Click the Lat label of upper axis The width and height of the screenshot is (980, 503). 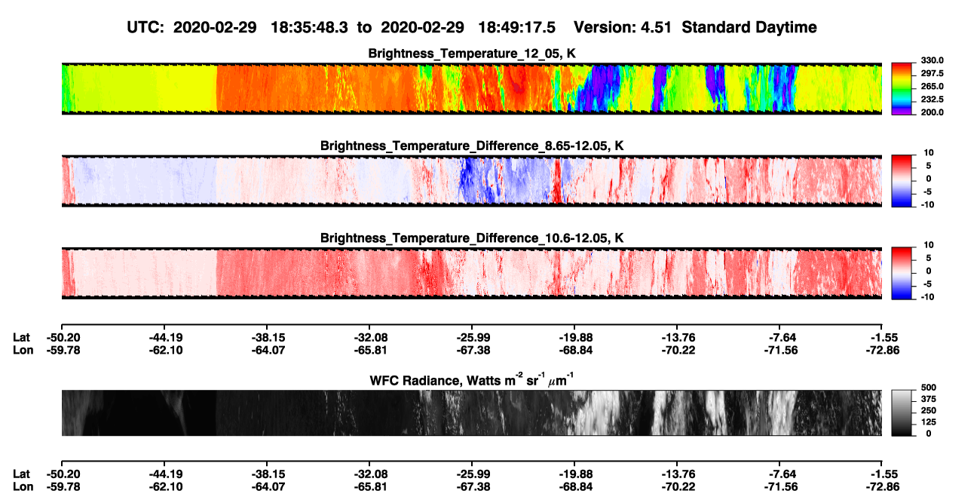tap(22, 337)
